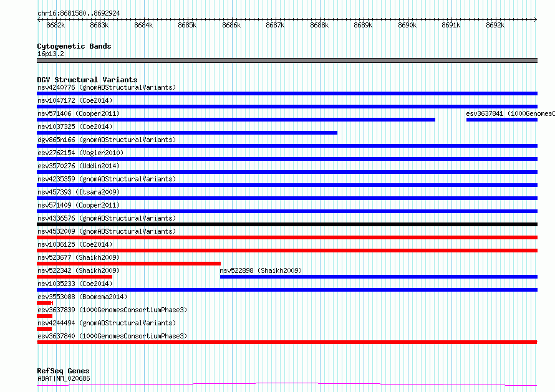The width and height of the screenshot is (555, 392).
Task: Open the DGV Structural Variants track heading
Action: tap(87, 80)
